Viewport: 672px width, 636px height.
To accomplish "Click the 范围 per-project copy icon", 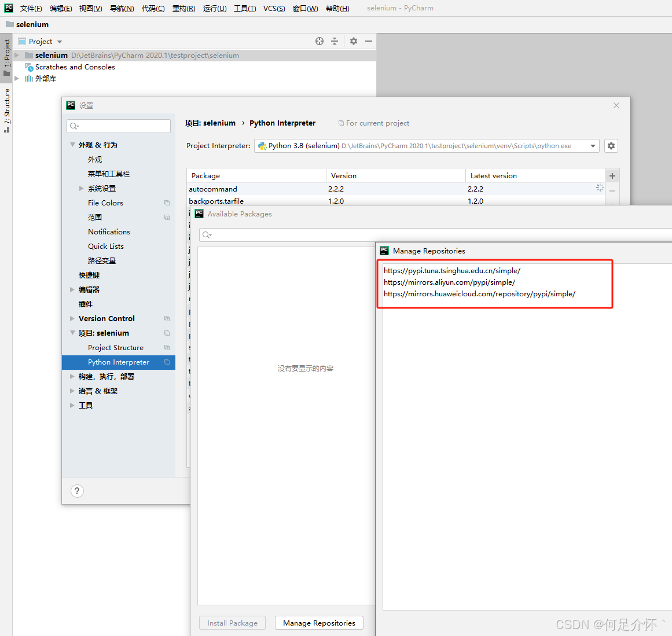I will point(167,217).
